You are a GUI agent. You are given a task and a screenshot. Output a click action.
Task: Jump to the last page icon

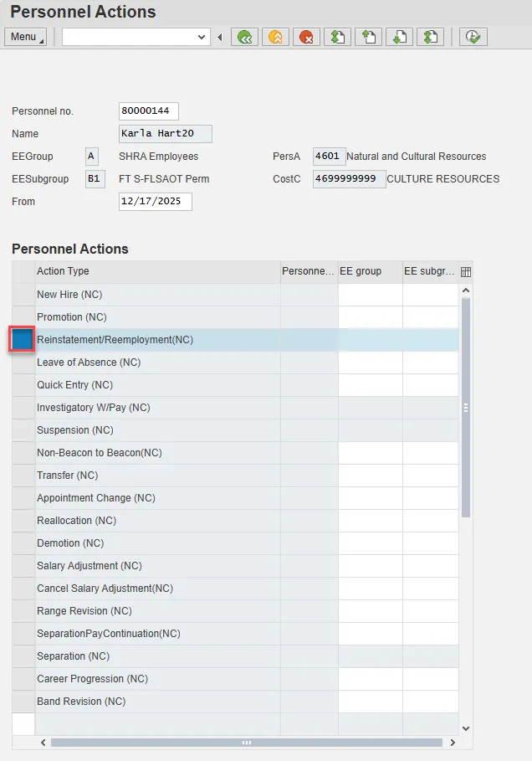tap(430, 37)
